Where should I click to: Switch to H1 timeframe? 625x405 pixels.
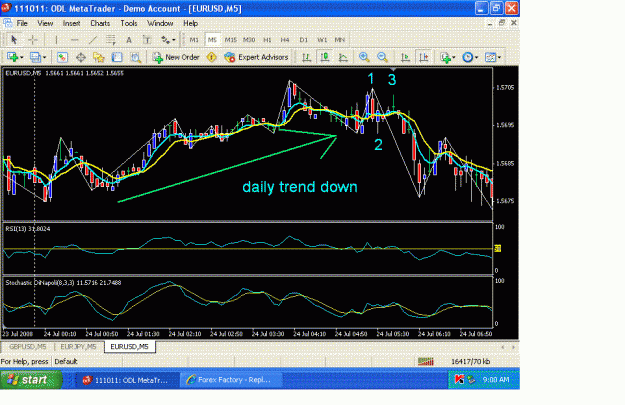point(267,39)
